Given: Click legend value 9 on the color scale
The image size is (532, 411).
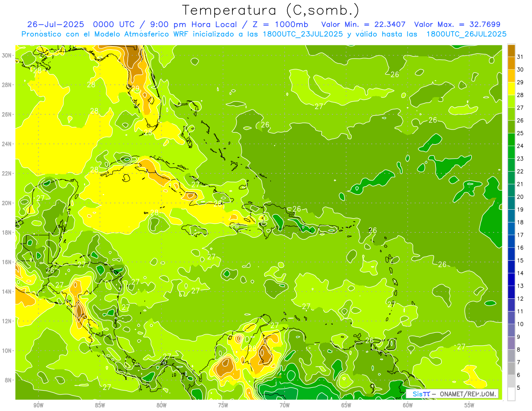Looking at the screenshot, I should [519, 337].
